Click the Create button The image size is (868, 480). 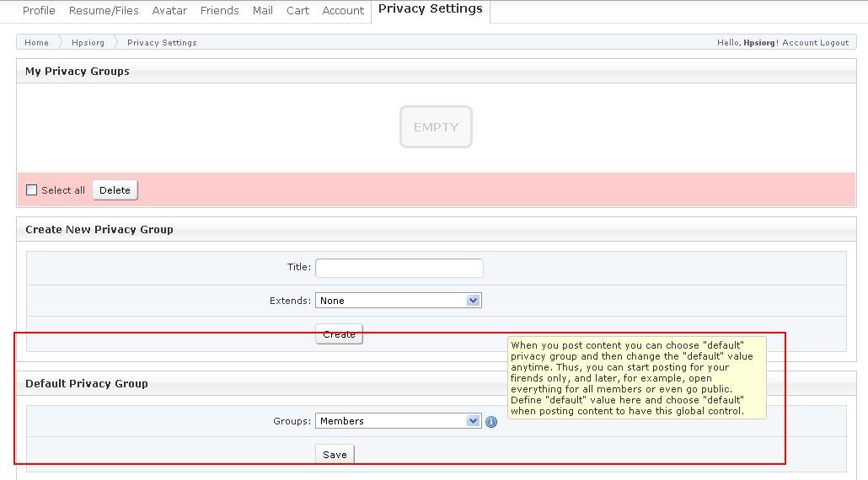point(339,334)
